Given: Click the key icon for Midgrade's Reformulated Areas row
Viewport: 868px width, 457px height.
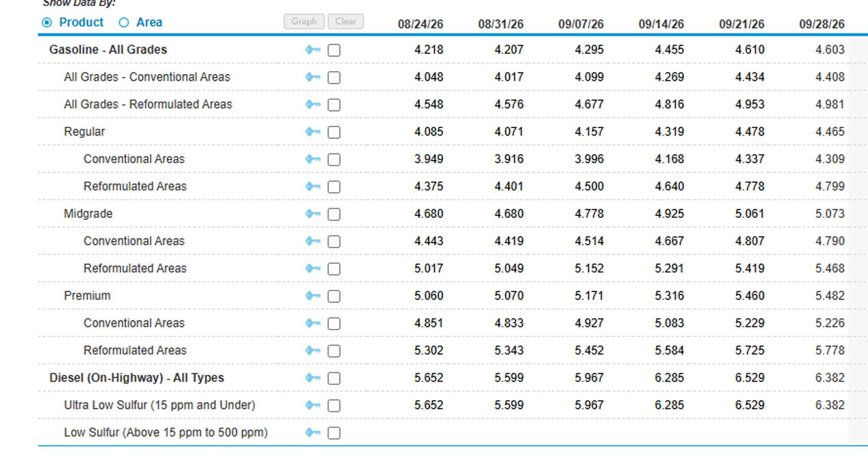Looking at the screenshot, I should coord(313,269).
